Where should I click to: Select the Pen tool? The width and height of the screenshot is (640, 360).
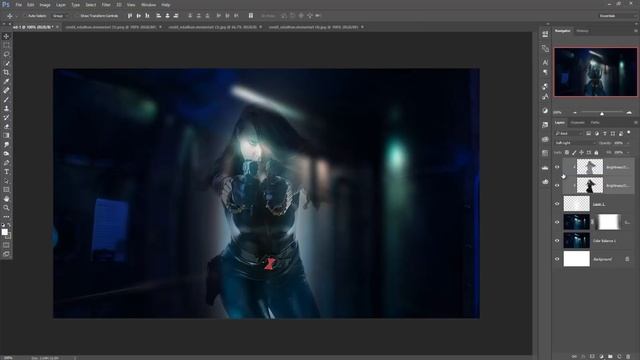[6, 162]
